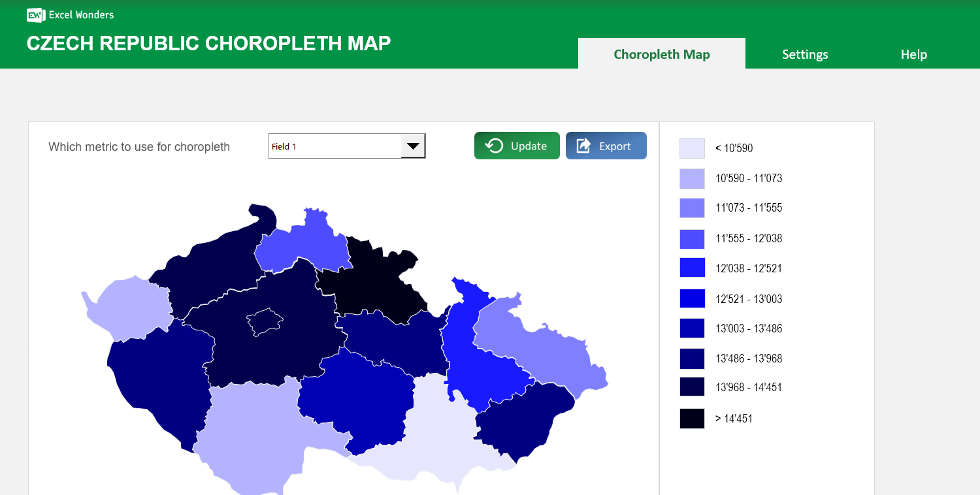The width and height of the screenshot is (980, 495).
Task: Click the dropdown arrow on the metric selector
Action: 413,146
